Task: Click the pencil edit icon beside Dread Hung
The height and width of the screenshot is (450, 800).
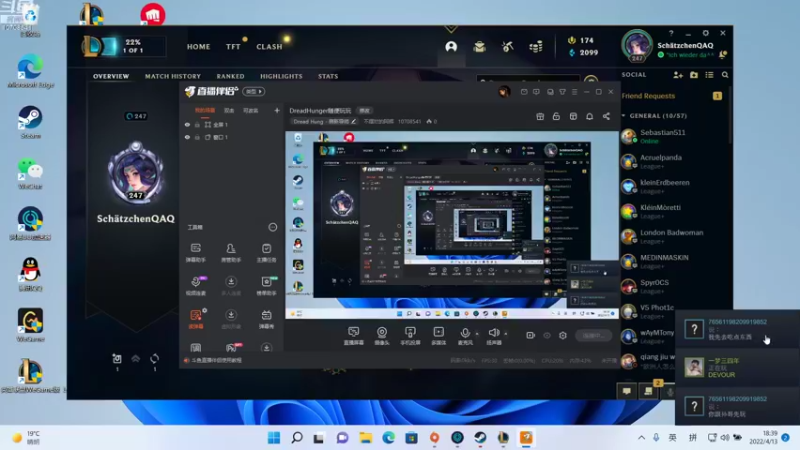Action: (x=354, y=121)
